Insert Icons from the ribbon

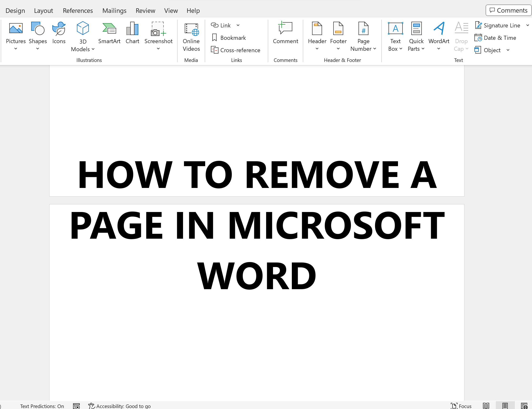coord(59,33)
